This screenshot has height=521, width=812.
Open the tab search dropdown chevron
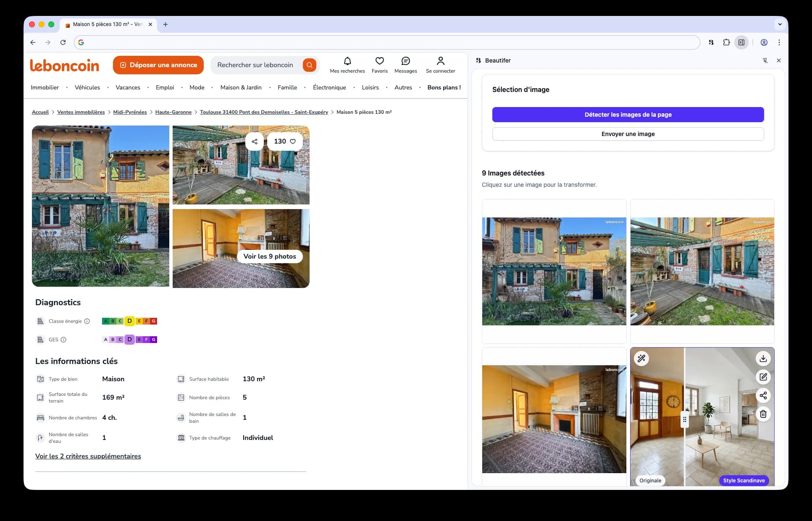pyautogui.click(x=780, y=24)
